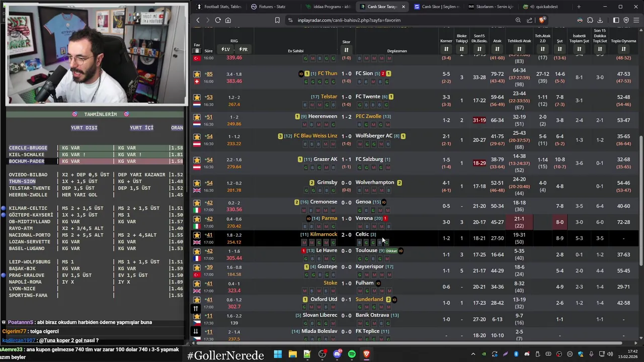Open the PEC Zwolle team link
Viewport: 644px width, 362px height.
click(x=368, y=116)
